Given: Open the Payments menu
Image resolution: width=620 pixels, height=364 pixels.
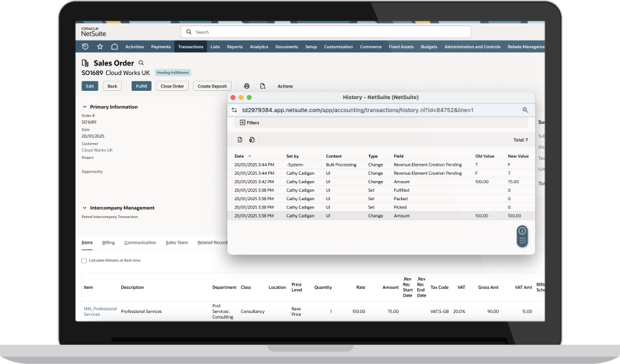Looking at the screenshot, I should pos(161,47).
